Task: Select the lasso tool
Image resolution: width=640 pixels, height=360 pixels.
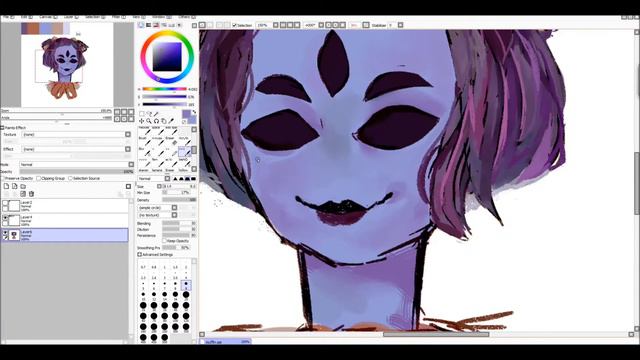Action: tap(149, 114)
